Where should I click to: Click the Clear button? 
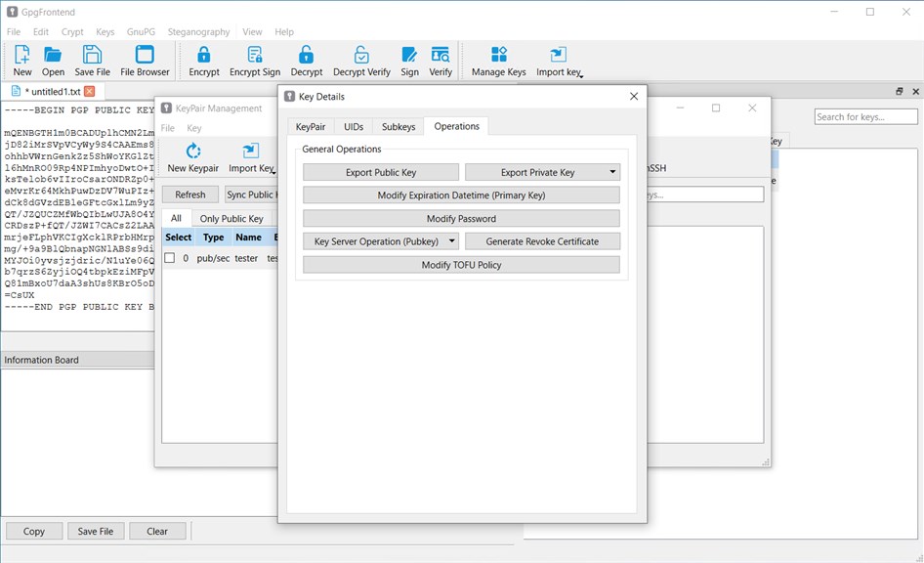pyautogui.click(x=157, y=531)
